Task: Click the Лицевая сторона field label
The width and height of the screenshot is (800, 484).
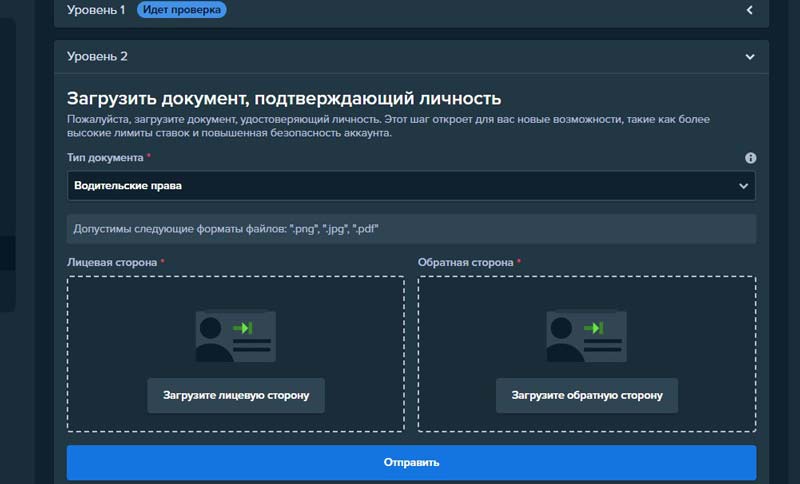Action: point(111,263)
